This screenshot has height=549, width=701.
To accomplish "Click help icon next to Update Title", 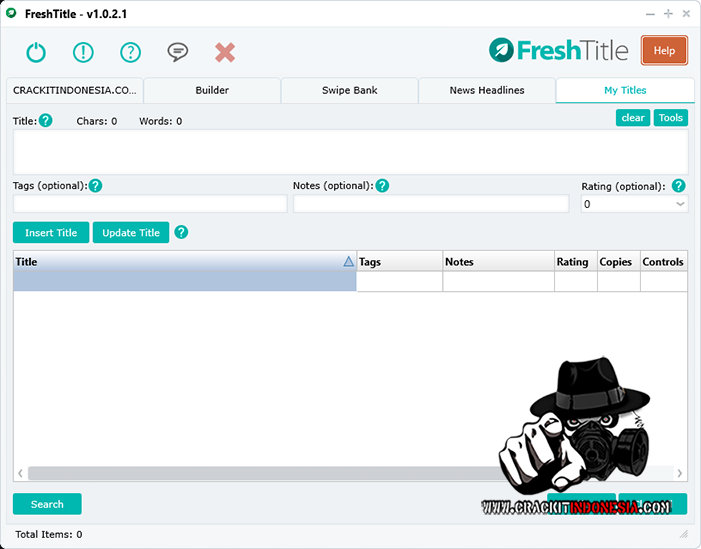I will 181,232.
